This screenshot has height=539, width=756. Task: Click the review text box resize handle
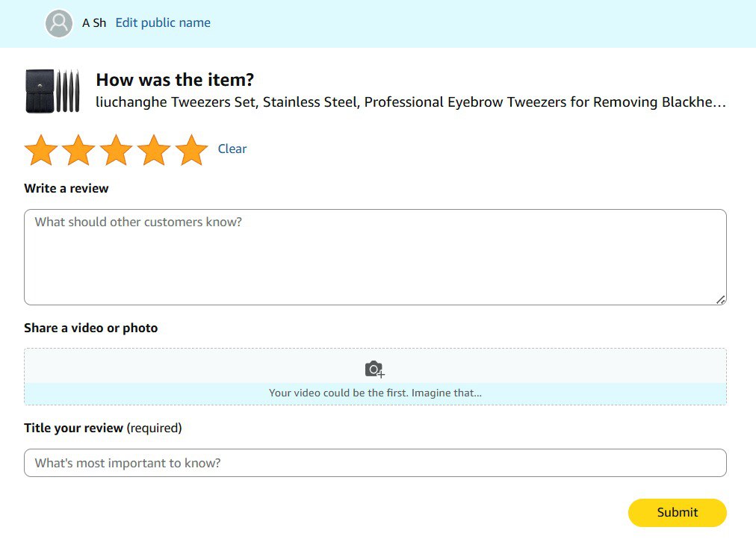pos(720,299)
